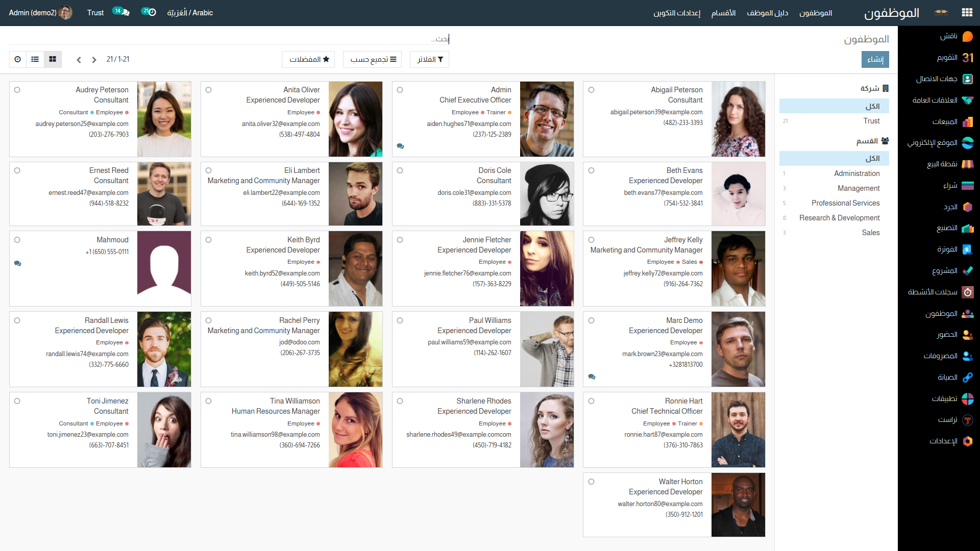Open the Departments menu
Screen dimensions: 980x551
pyautogui.click(x=723, y=13)
